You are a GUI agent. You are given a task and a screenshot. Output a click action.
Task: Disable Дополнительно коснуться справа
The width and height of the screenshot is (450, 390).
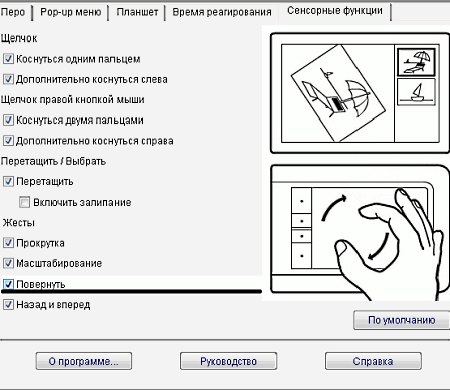[x=8, y=141]
